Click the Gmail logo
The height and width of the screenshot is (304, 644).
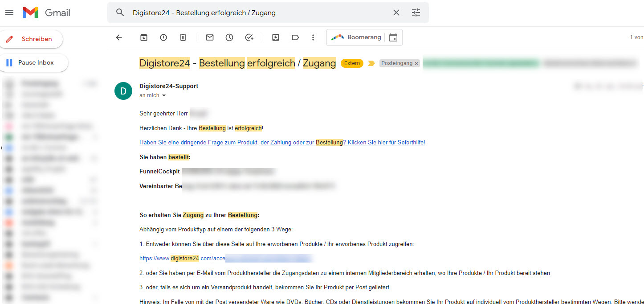(x=46, y=12)
